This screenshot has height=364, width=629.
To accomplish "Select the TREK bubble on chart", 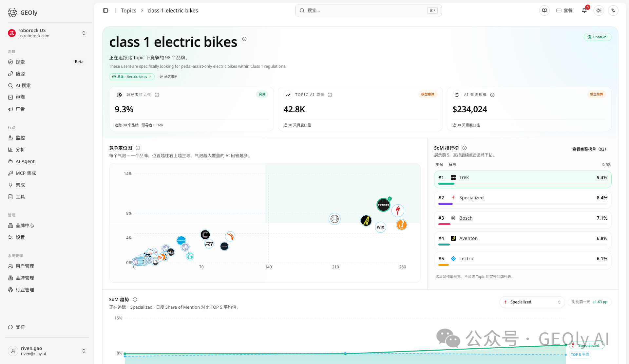I will coord(383,205).
